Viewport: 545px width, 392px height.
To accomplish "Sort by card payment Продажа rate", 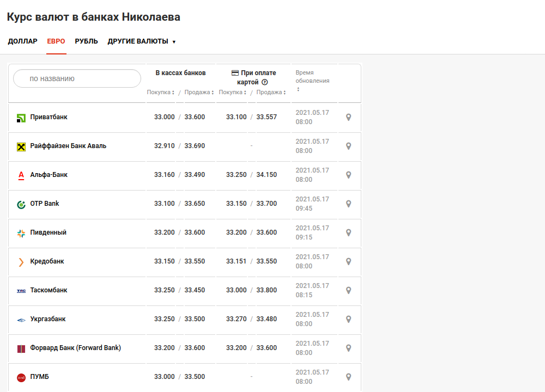I will pyautogui.click(x=271, y=93).
